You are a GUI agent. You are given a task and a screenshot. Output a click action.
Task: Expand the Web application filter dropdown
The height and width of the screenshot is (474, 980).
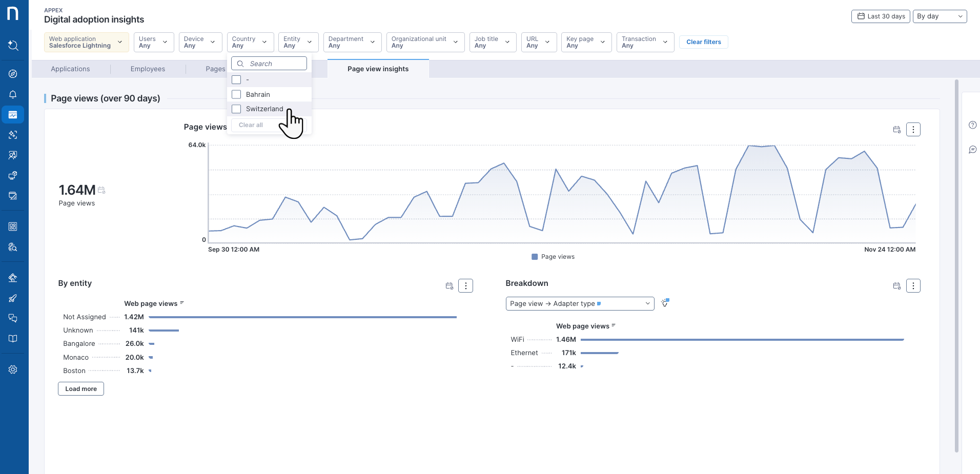click(86, 42)
